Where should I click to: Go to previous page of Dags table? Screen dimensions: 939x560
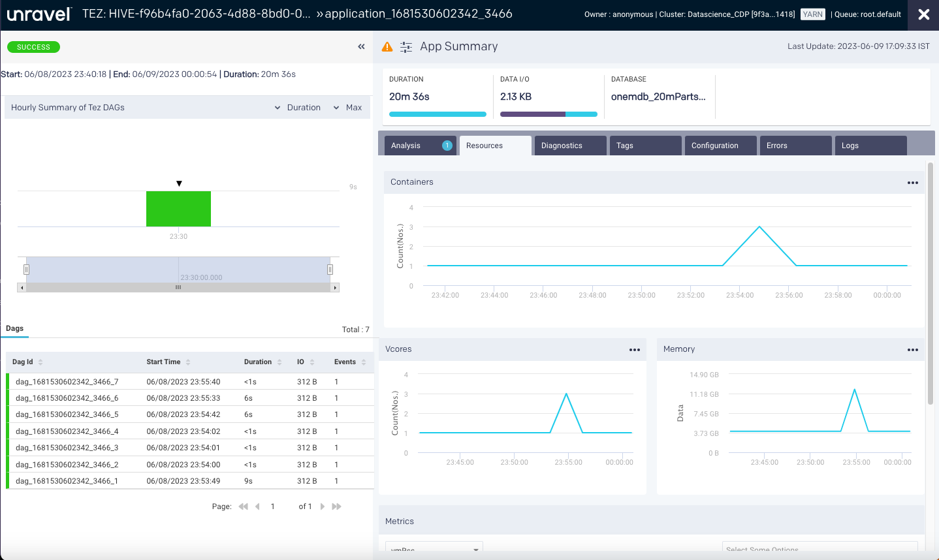click(257, 506)
